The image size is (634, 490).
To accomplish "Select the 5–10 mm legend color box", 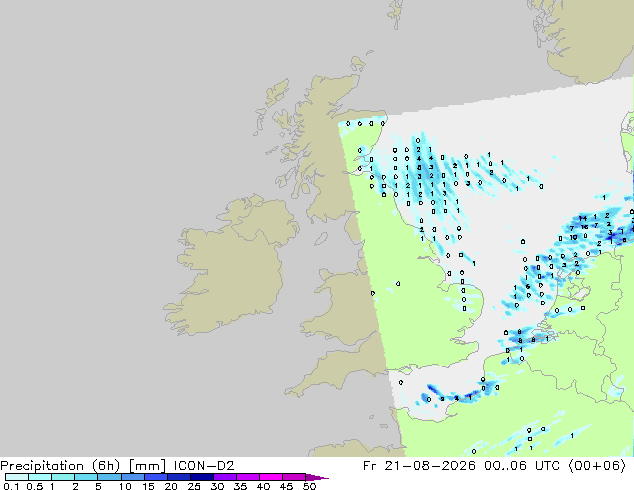I will coord(110,477).
